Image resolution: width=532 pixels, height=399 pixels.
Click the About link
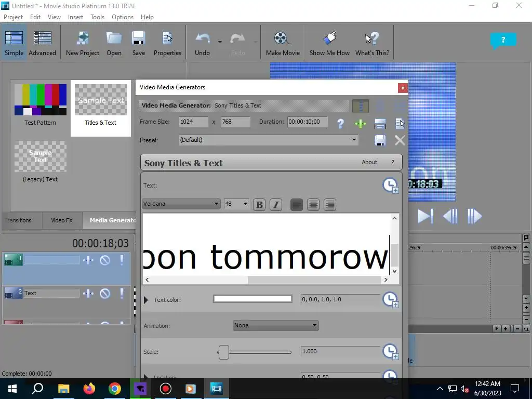(369, 162)
